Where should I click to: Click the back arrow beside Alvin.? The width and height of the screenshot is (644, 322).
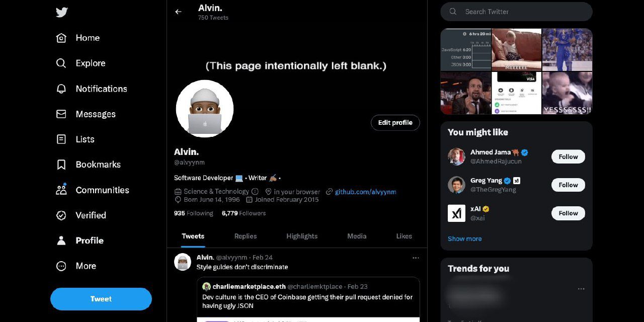pyautogui.click(x=178, y=12)
